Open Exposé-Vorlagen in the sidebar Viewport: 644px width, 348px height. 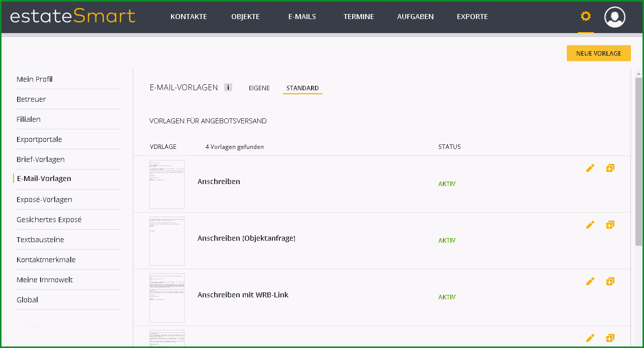coord(44,200)
